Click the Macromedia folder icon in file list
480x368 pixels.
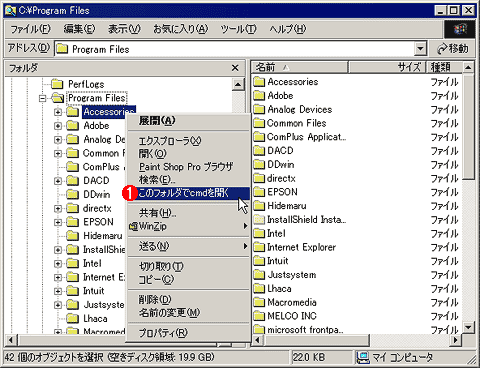(259, 302)
